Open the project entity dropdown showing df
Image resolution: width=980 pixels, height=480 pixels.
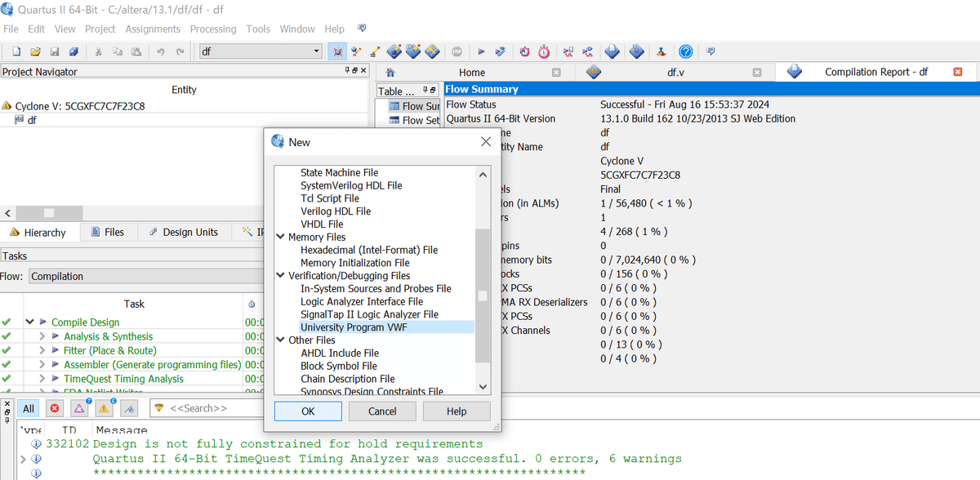pos(261,51)
